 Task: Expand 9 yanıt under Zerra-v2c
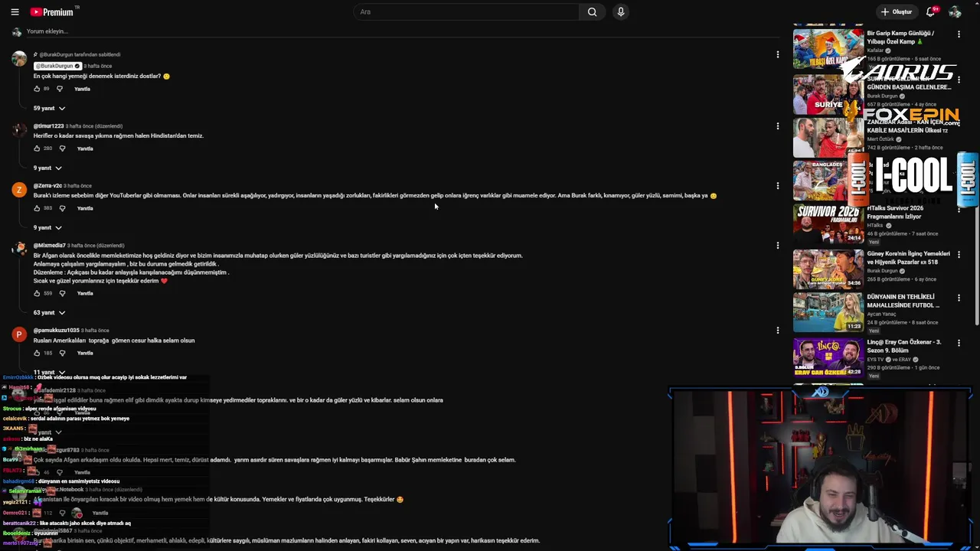(47, 228)
